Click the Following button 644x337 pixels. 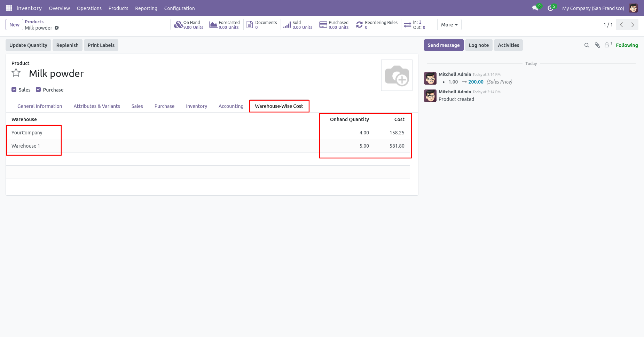[627, 45]
